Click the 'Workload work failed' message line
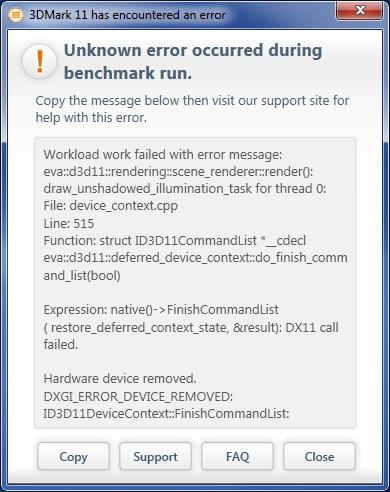The width and height of the screenshot is (390, 492). point(163,155)
